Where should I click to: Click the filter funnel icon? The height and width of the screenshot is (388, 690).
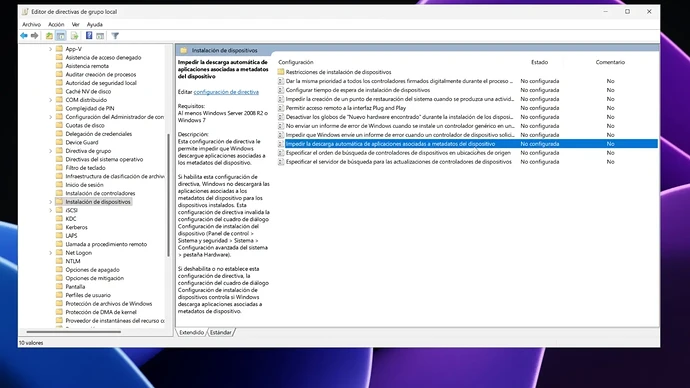(115, 36)
